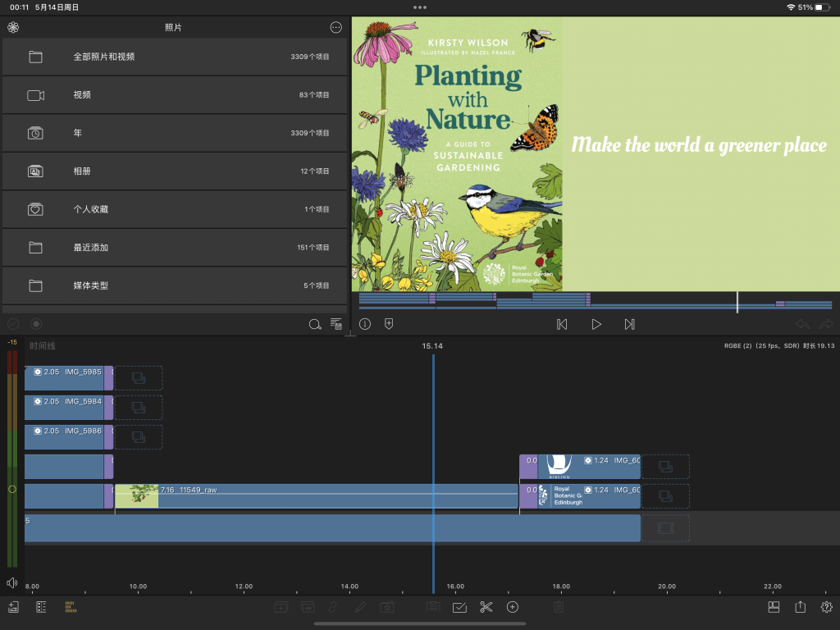
Task: Enable multi-select with the checkbox icon
Action: (459, 607)
